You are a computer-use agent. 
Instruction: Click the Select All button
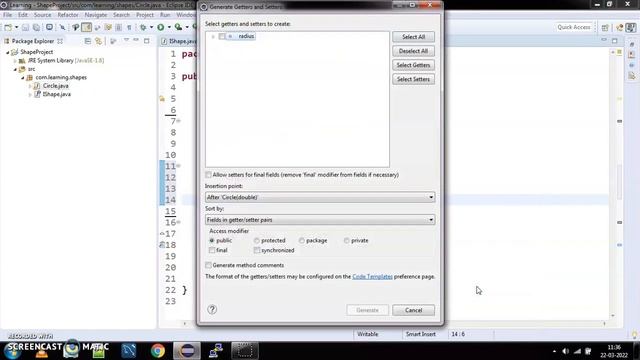tap(413, 37)
